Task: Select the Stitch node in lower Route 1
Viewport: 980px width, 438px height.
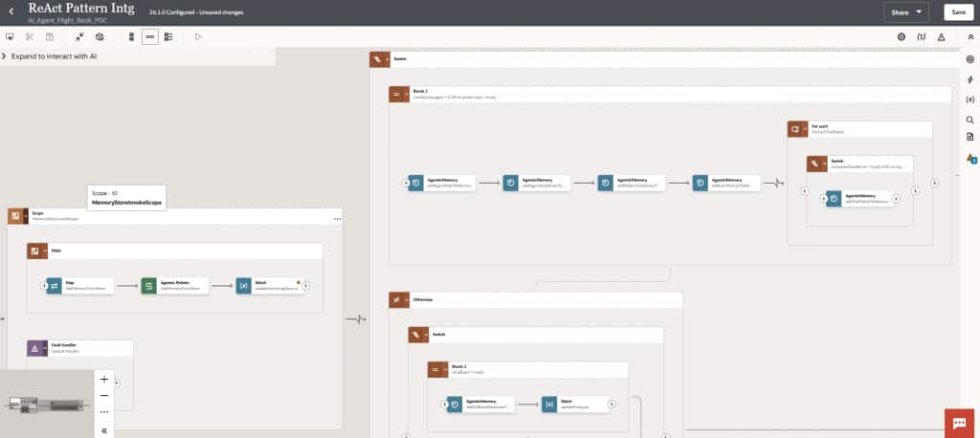Action: [x=575, y=405]
